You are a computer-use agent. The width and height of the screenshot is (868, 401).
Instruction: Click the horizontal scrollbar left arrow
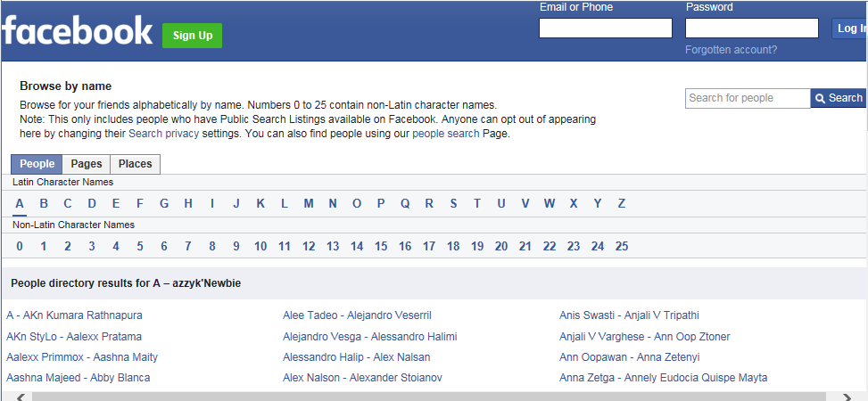coord(21,397)
